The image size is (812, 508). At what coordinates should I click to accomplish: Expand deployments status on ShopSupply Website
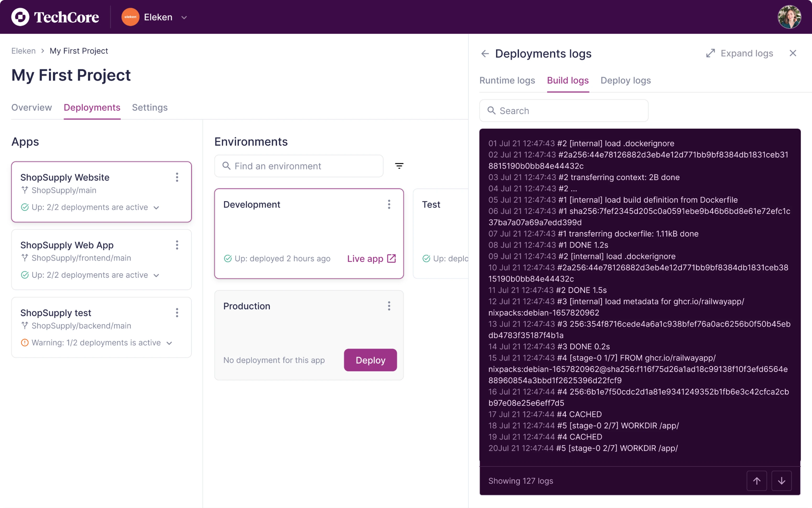[156, 208]
